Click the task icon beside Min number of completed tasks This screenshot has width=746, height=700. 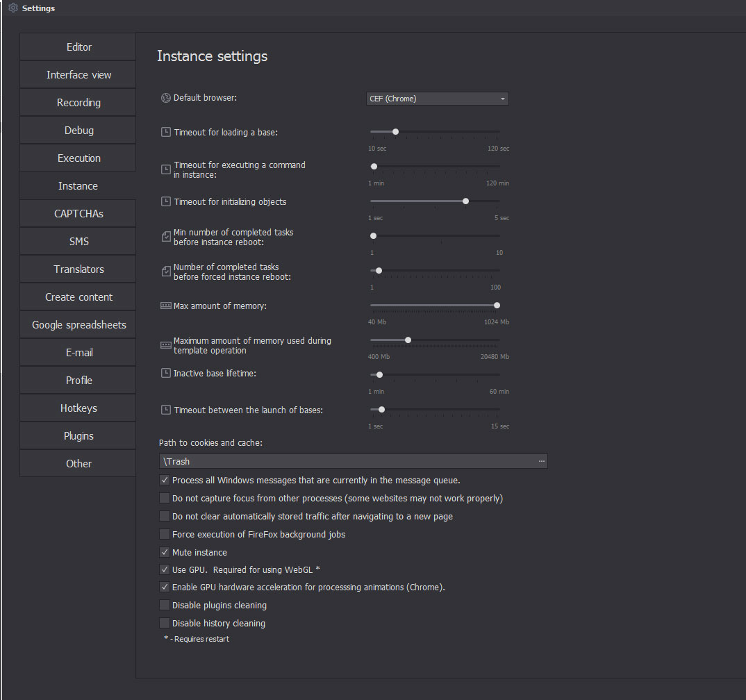(165, 237)
